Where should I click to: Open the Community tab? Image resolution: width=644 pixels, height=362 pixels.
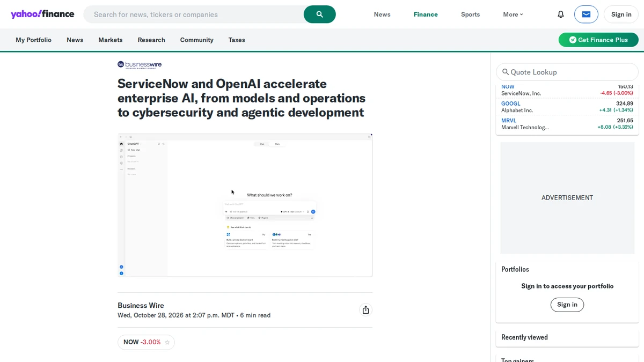coord(197,40)
